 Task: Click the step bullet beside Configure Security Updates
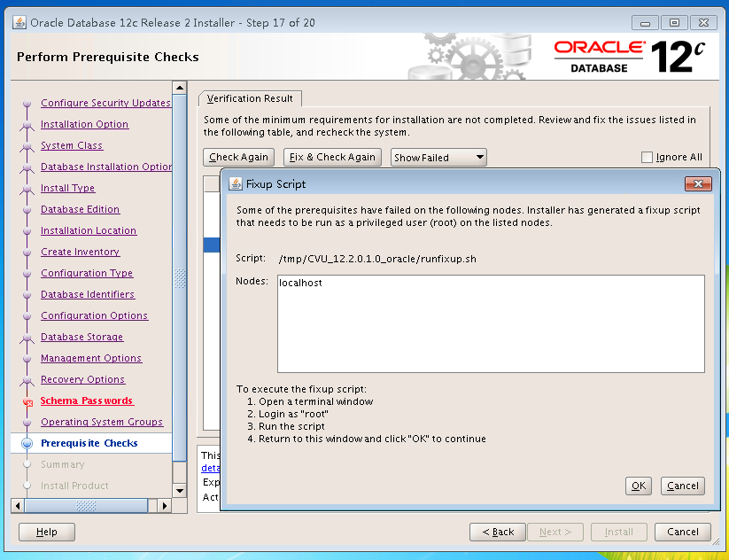27,104
